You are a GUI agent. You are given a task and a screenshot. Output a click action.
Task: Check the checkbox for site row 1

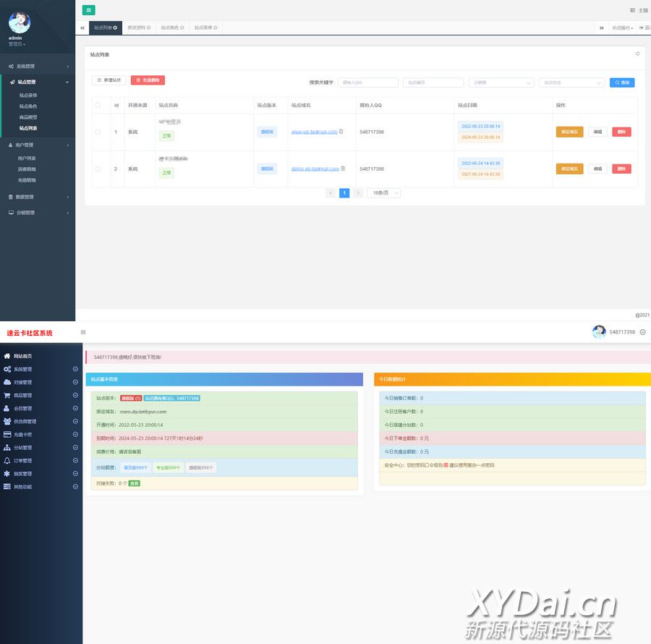[98, 132]
